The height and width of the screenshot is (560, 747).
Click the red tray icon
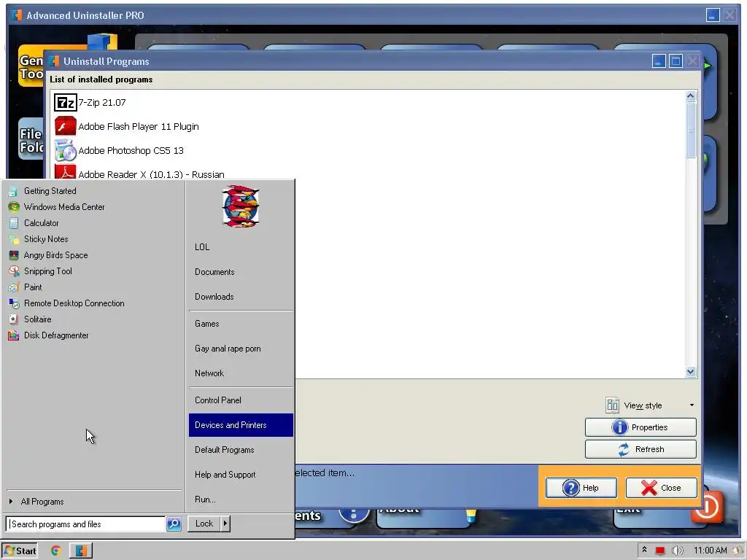[x=659, y=551]
